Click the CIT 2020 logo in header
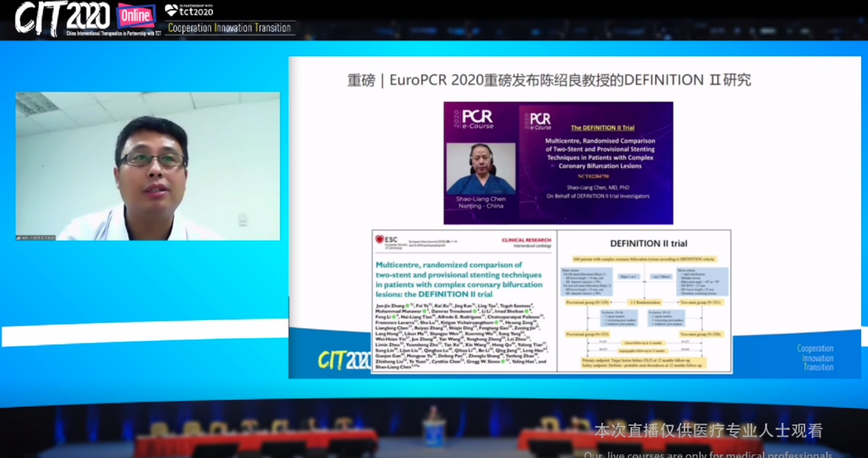 (x=62, y=17)
